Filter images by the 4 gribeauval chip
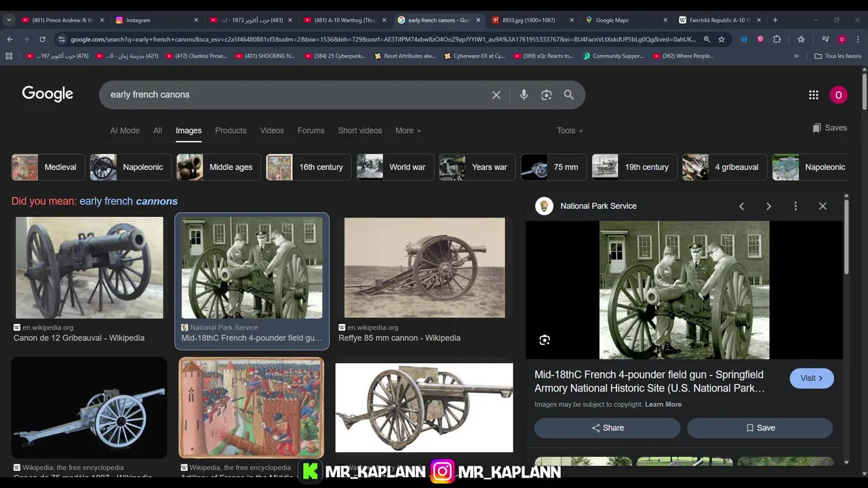 point(724,167)
